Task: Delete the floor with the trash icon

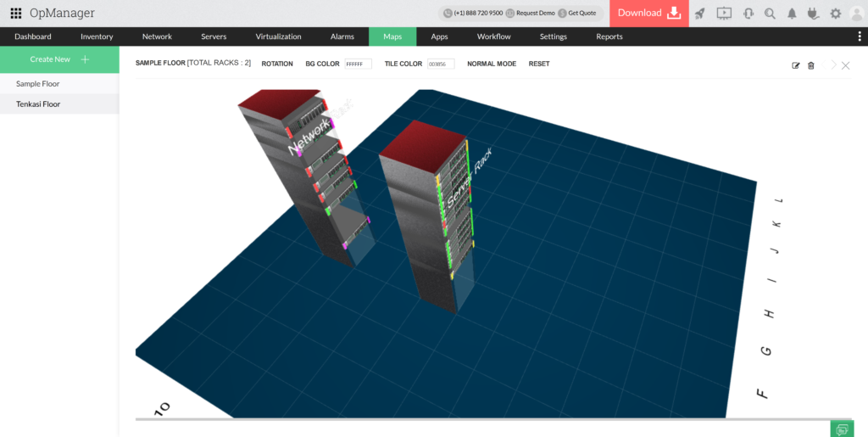Action: [810, 65]
